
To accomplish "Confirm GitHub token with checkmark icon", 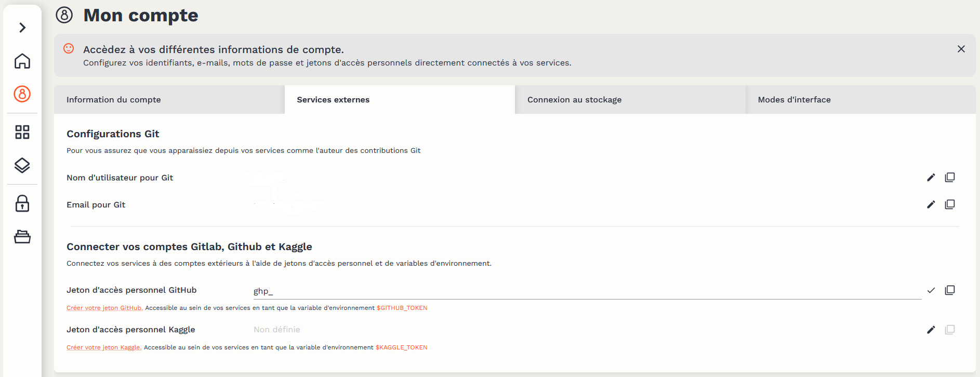I will pyautogui.click(x=931, y=290).
